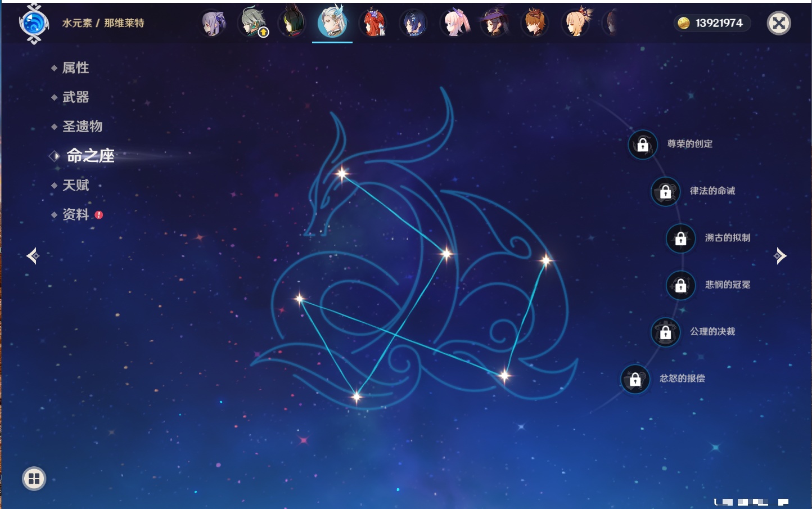Click the bottommost star of the constellation
This screenshot has height=509, width=812.
356,397
